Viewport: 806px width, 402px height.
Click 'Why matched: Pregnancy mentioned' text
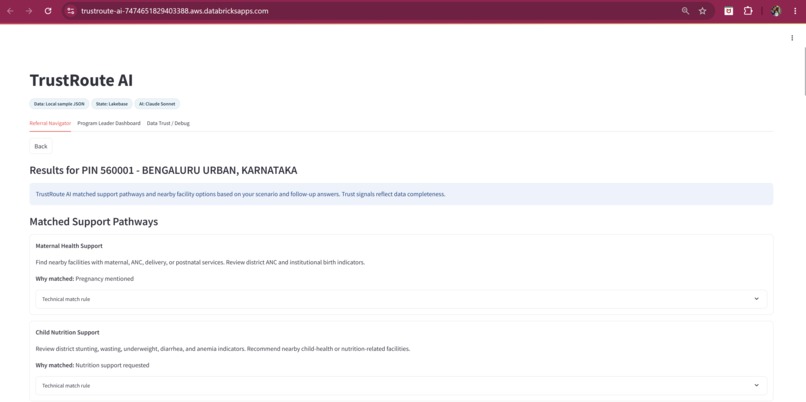[85, 279]
